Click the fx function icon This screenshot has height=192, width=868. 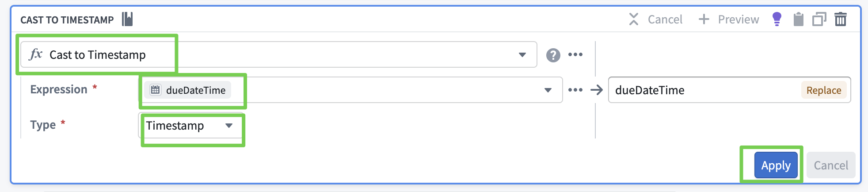pos(35,54)
